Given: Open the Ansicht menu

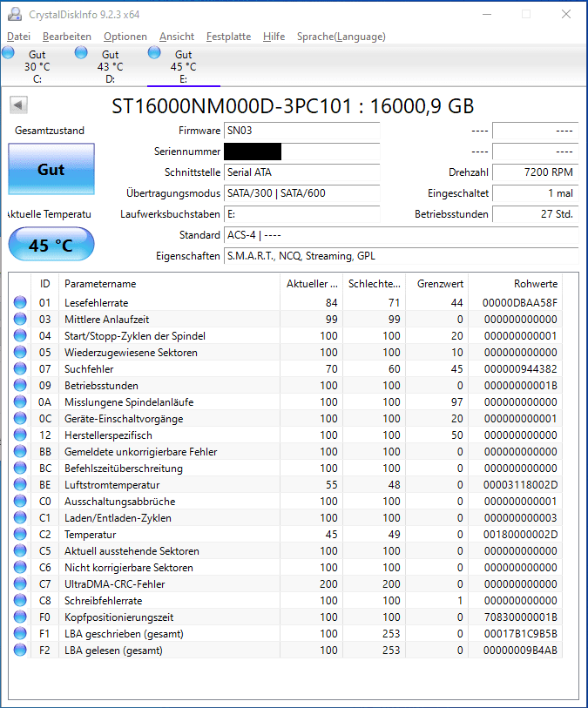Looking at the screenshot, I should [177, 37].
